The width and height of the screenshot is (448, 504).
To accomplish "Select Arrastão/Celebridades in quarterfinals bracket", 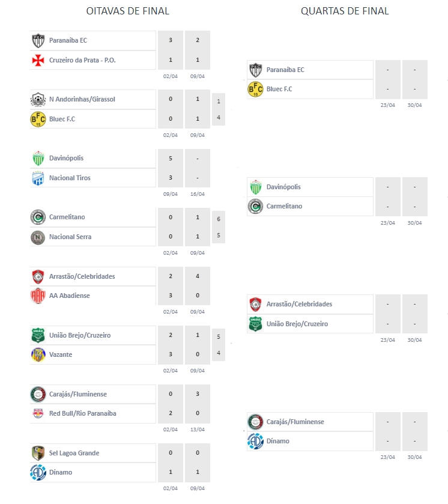I will click(299, 305).
